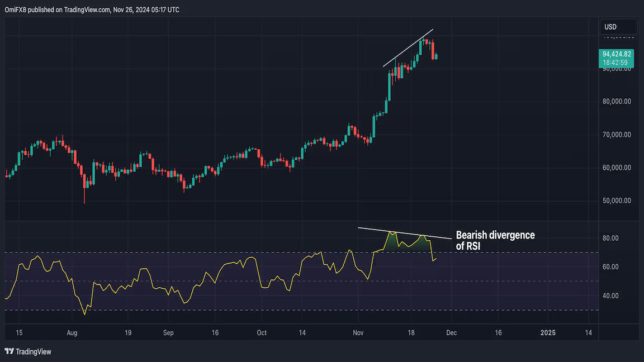
Task: Click the Dec marker on the time axis
Action: [x=451, y=333]
